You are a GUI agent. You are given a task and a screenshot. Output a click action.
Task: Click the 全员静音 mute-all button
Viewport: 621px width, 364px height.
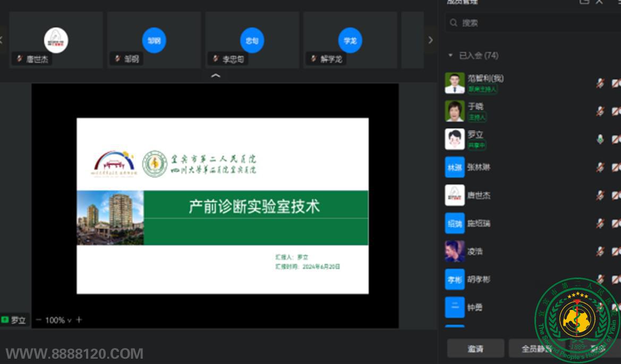(537, 349)
